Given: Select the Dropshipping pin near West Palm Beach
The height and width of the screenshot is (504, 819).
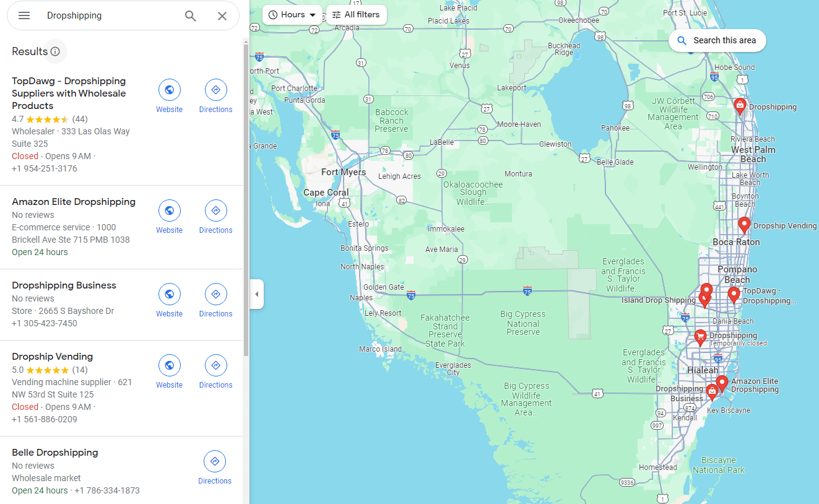Looking at the screenshot, I should point(740,106).
